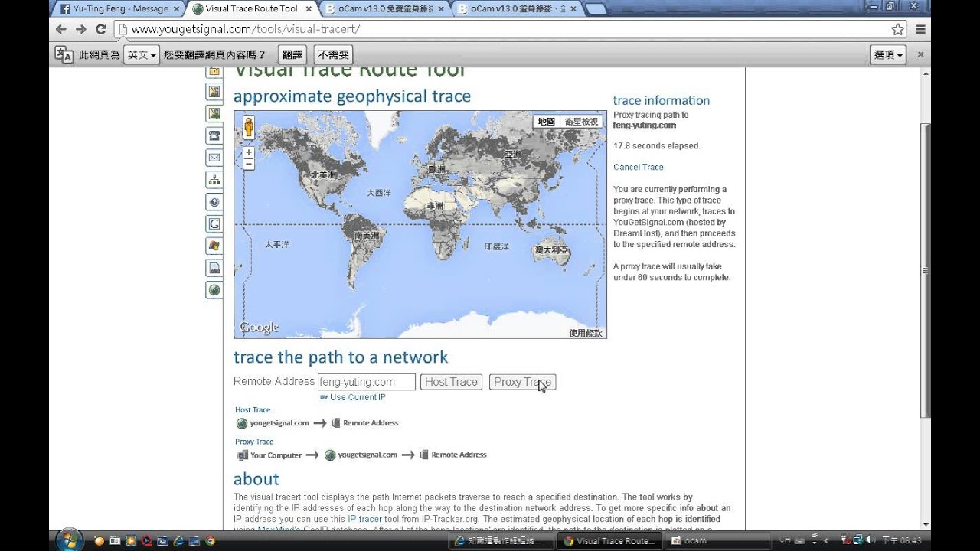Click the '17.8 seconds elapsed.' text
Screen dimensions: 980x551
coord(657,145)
